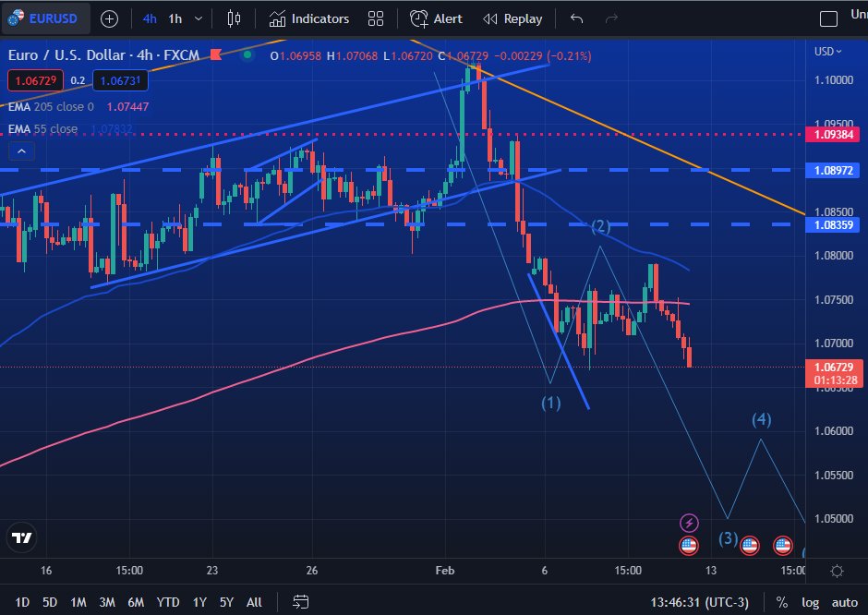Screen dimensions: 868x615
Task: Start bar Replay mode
Action: click(512, 18)
